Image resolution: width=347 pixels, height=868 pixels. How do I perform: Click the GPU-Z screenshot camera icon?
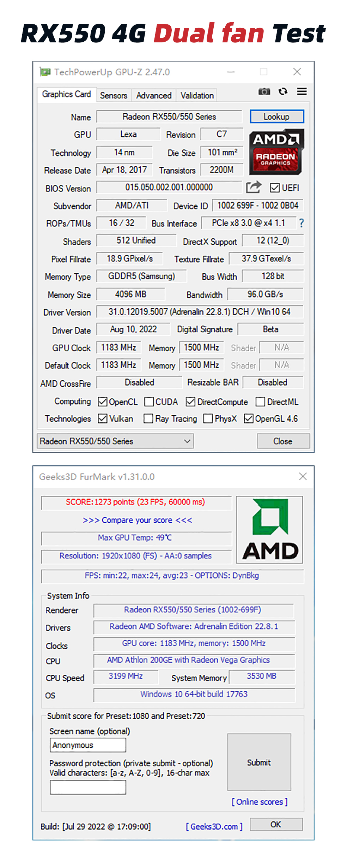click(264, 92)
